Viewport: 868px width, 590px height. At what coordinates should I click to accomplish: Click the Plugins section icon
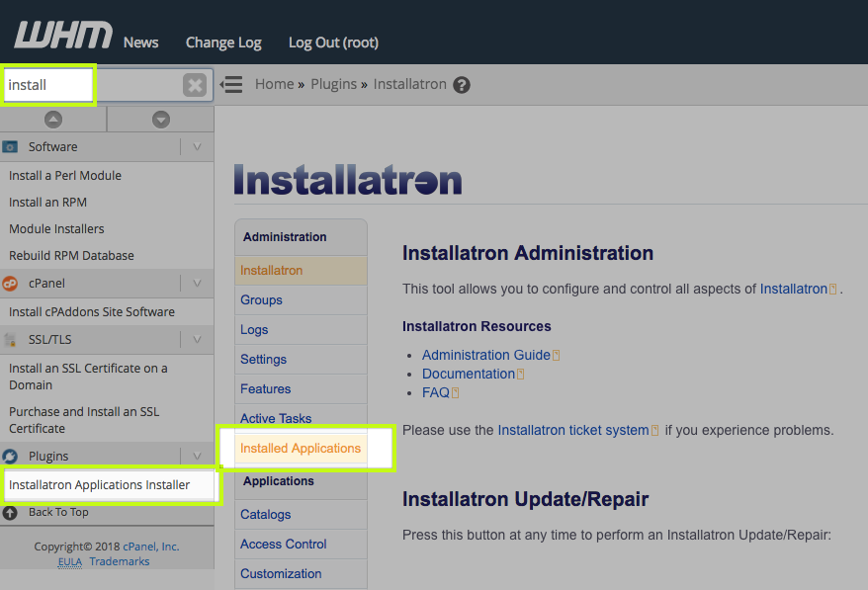pos(10,456)
